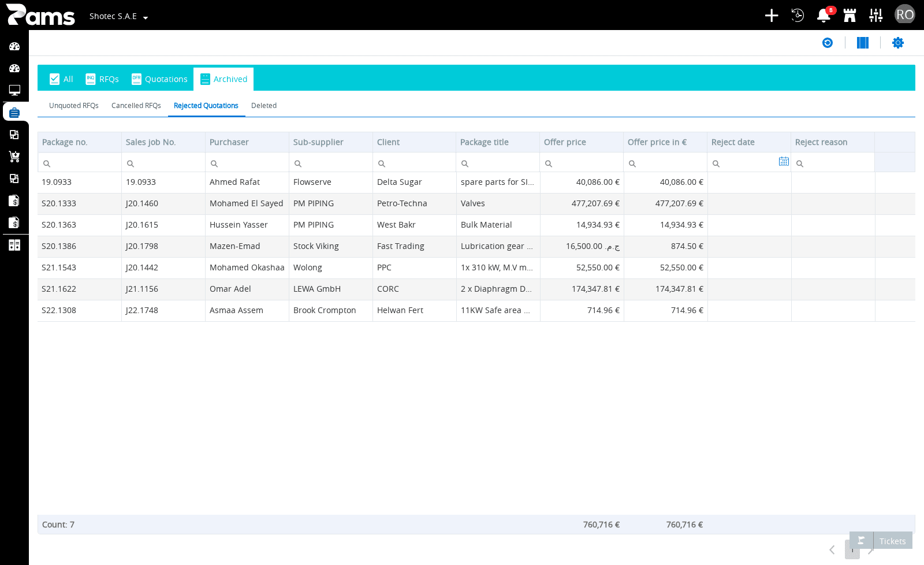Click the Pams logo in header
The height and width of the screenshot is (565, 924).
pyautogui.click(x=40, y=15)
